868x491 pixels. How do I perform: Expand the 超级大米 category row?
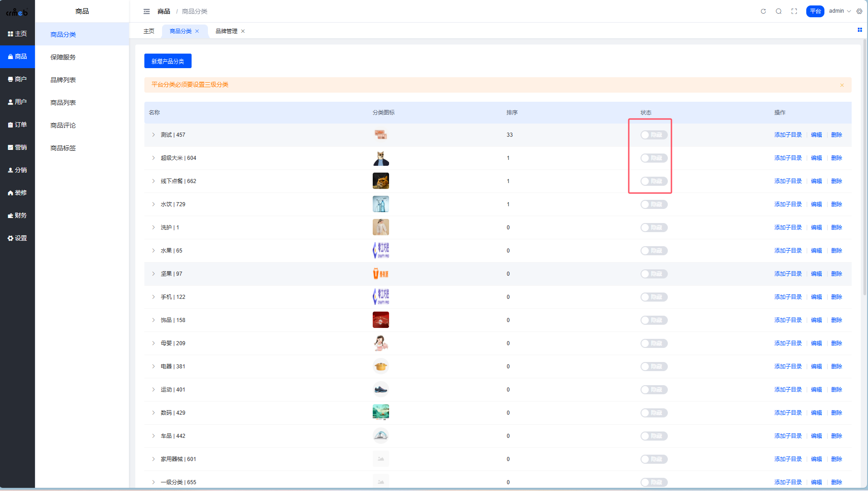coord(153,158)
